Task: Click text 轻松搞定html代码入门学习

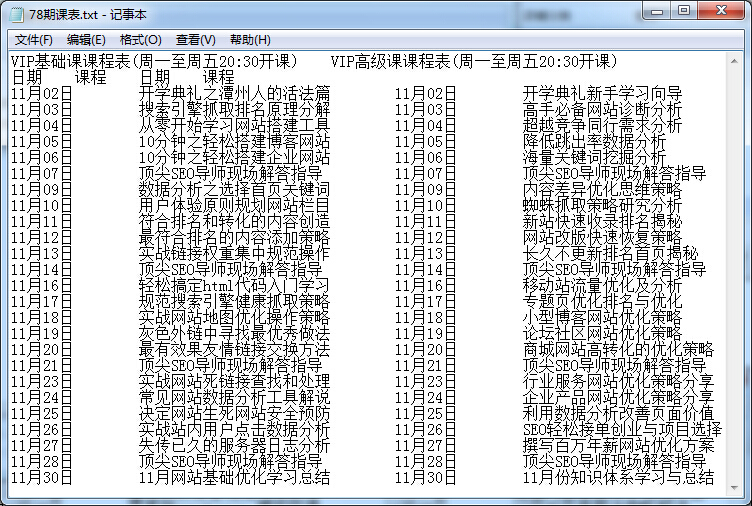Action: click(x=234, y=285)
